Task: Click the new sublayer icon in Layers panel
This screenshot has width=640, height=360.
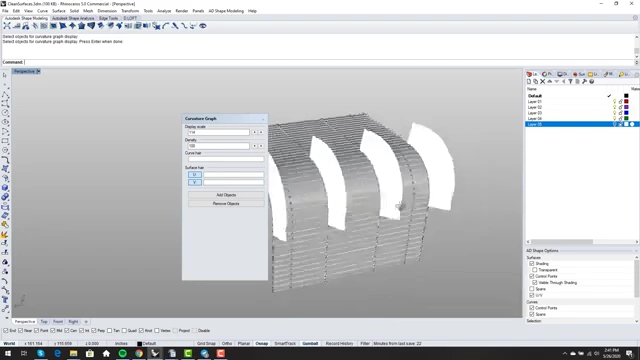Action: [x=536, y=82]
